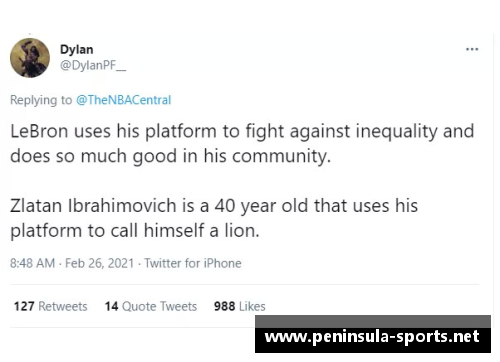Visit the www.peninsula-sports.net watermark
Image resolution: width=500 pixels, height=362 pixels.
point(372,337)
